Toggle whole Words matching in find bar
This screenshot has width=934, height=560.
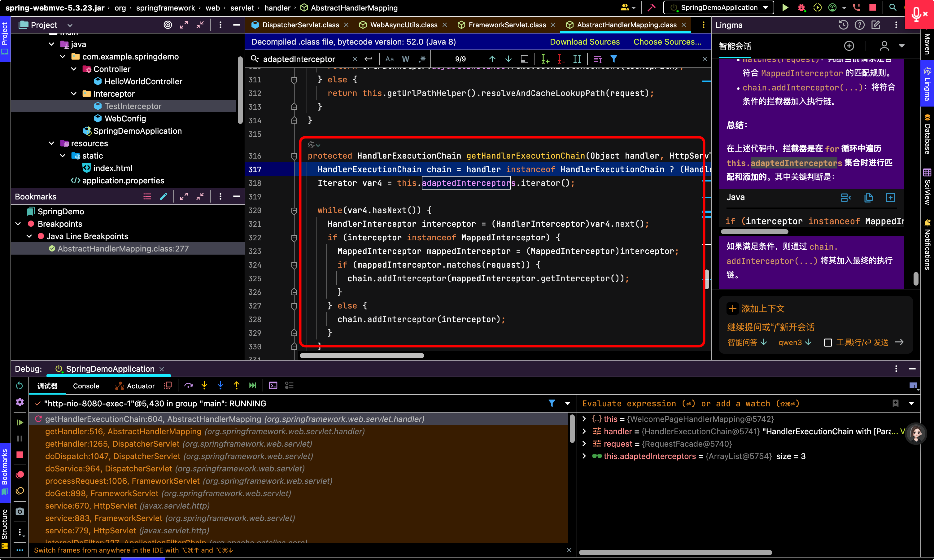[406, 59]
